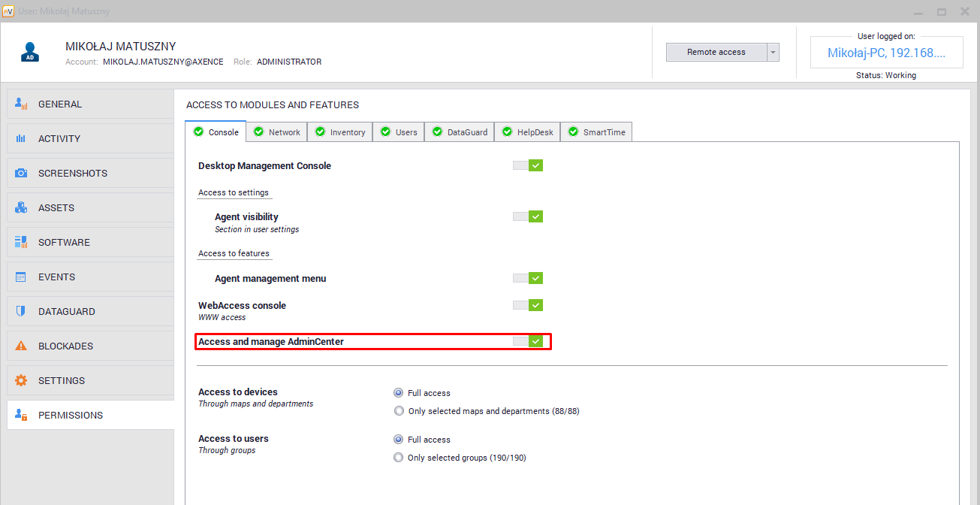Expand the Remote access dropdown arrow
The width and height of the screenshot is (980, 505).
[x=773, y=52]
